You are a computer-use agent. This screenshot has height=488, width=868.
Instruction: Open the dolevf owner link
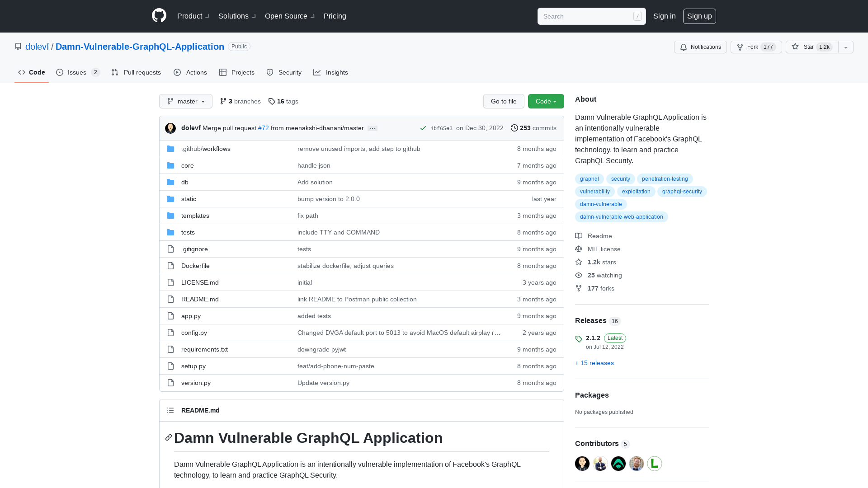pos(37,47)
